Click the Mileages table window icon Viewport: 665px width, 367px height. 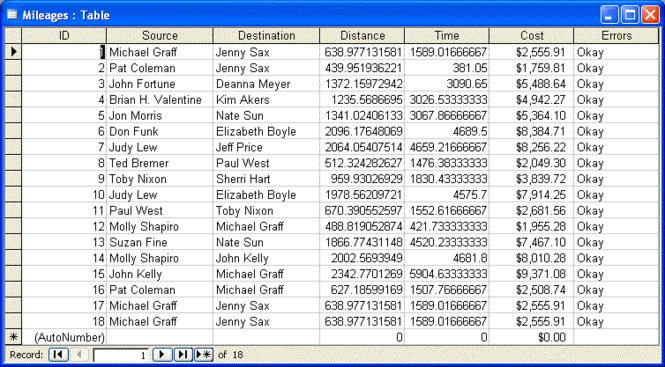[12, 15]
